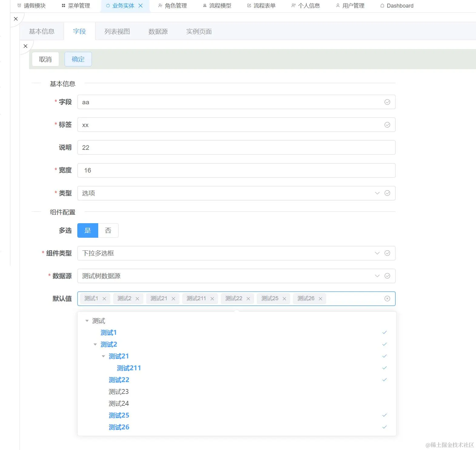Screen dimensions: 476x450
Task: Click the 取消 button
Action: (x=45, y=59)
